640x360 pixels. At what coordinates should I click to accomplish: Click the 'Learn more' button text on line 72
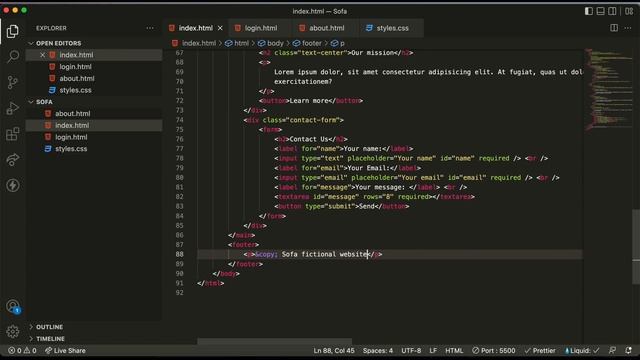click(x=309, y=101)
